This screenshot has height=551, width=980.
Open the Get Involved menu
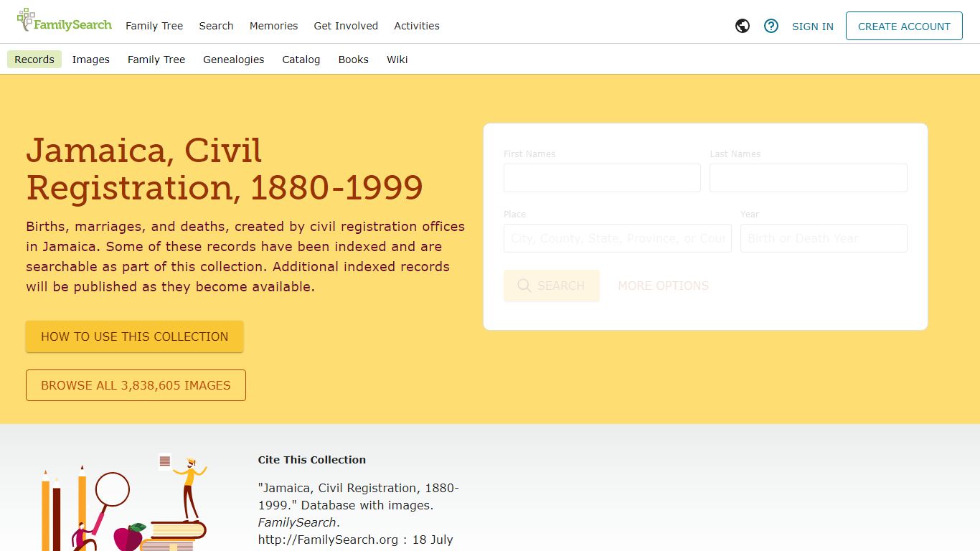point(346,26)
